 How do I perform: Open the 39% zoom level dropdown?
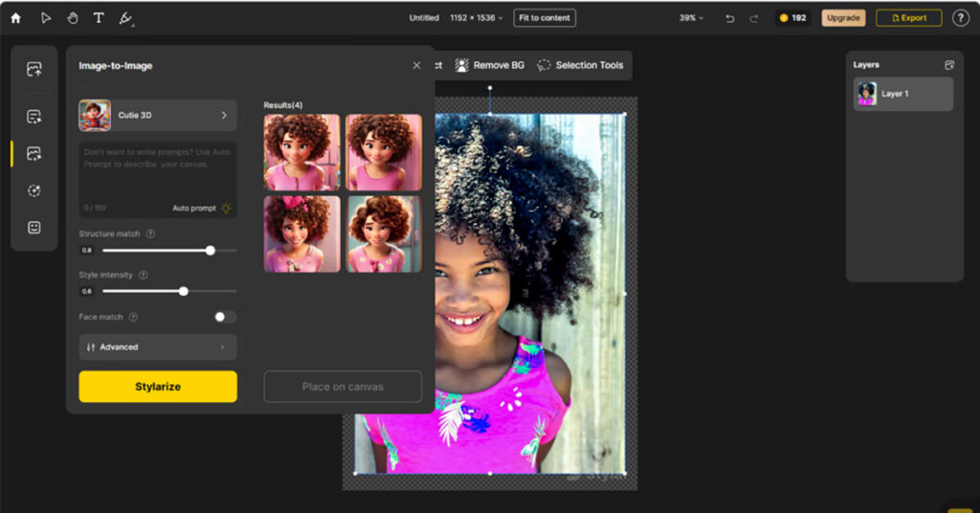pos(691,18)
